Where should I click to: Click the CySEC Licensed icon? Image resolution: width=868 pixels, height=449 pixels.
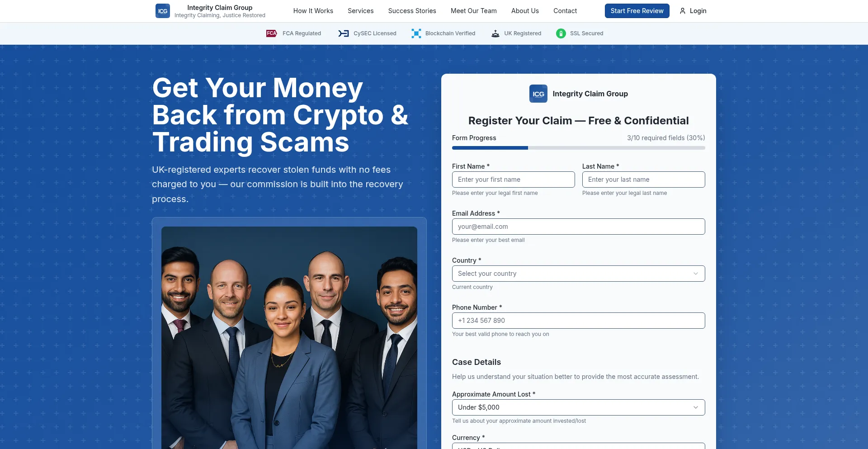tap(344, 33)
